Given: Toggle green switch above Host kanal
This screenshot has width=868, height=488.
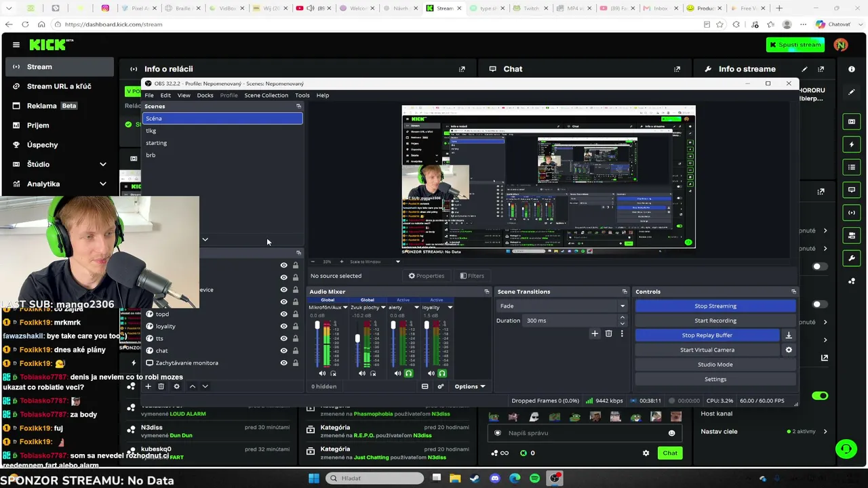Looking at the screenshot, I should [820, 396].
